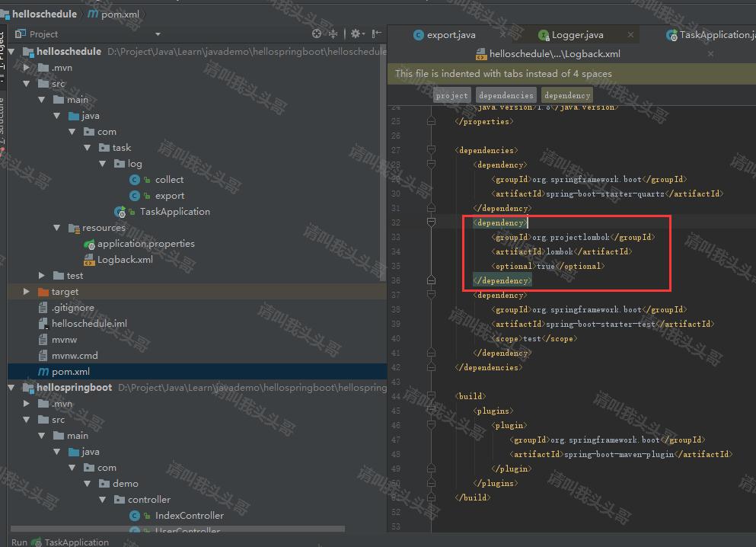Collapse the helloschedule src folder
This screenshot has width=756, height=547.
[x=27, y=84]
